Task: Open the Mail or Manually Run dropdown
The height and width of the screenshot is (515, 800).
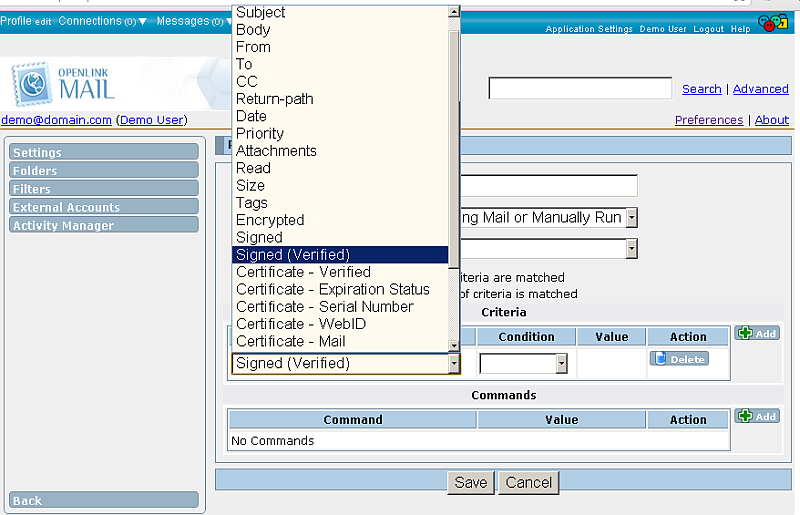Action: coord(548,218)
